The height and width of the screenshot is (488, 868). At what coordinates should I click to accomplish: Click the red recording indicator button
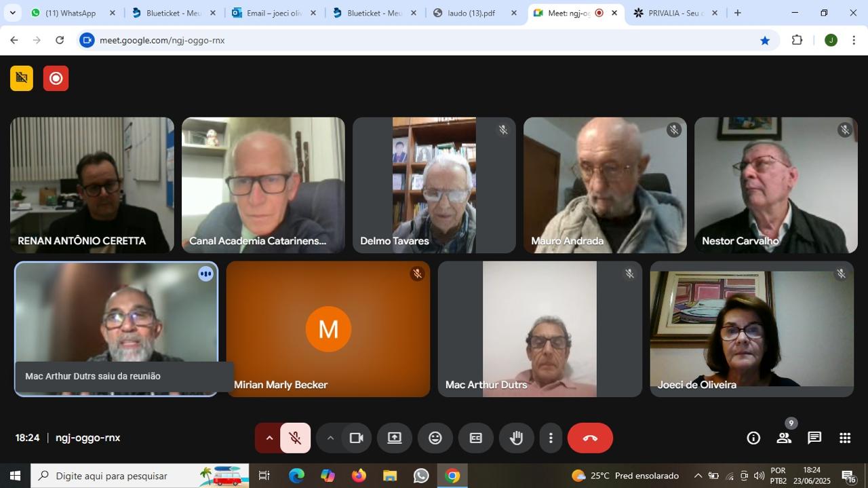pos(56,78)
